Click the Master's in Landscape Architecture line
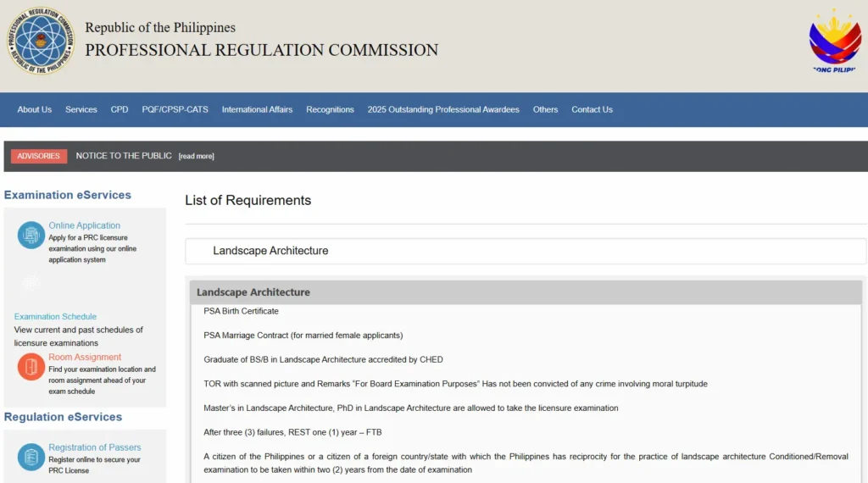 pyautogui.click(x=411, y=408)
